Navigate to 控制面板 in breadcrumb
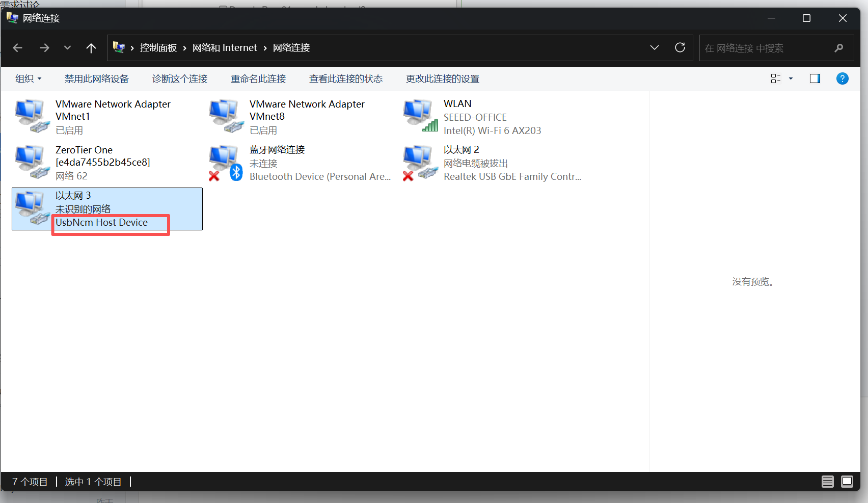This screenshot has width=868, height=503. (158, 48)
